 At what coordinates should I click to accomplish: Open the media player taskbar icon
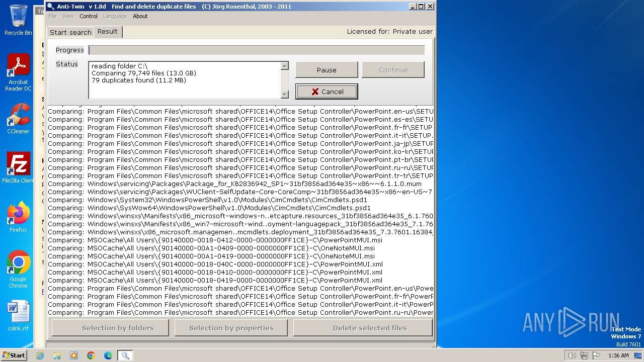tap(74, 355)
